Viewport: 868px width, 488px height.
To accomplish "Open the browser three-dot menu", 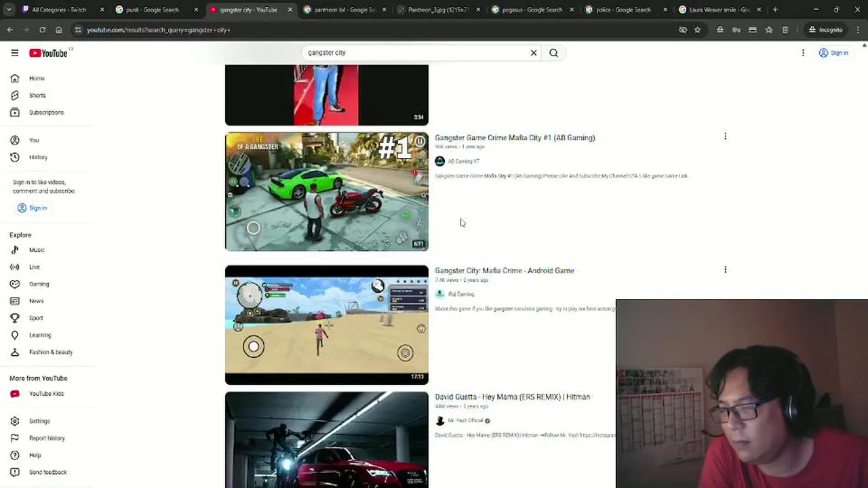I will (857, 30).
